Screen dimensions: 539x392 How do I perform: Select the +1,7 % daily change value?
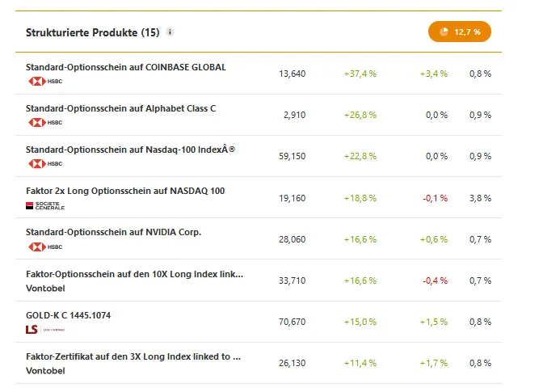[x=434, y=363]
